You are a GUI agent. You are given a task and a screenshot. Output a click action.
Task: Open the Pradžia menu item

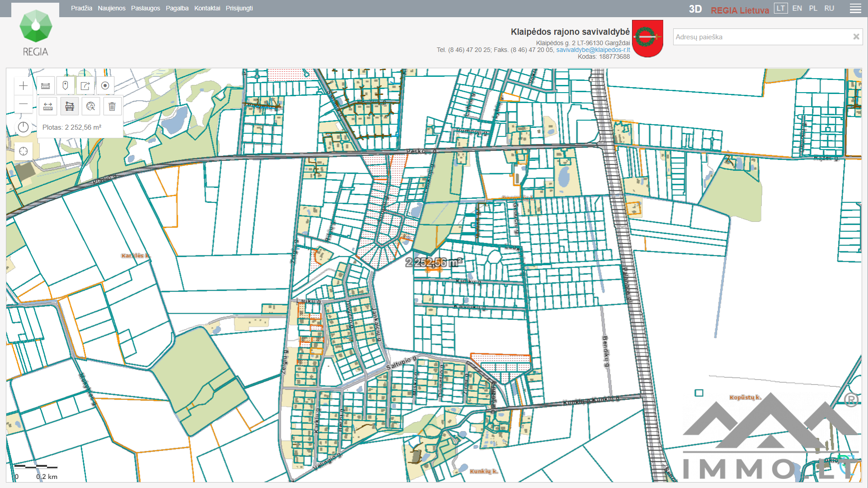[81, 8]
